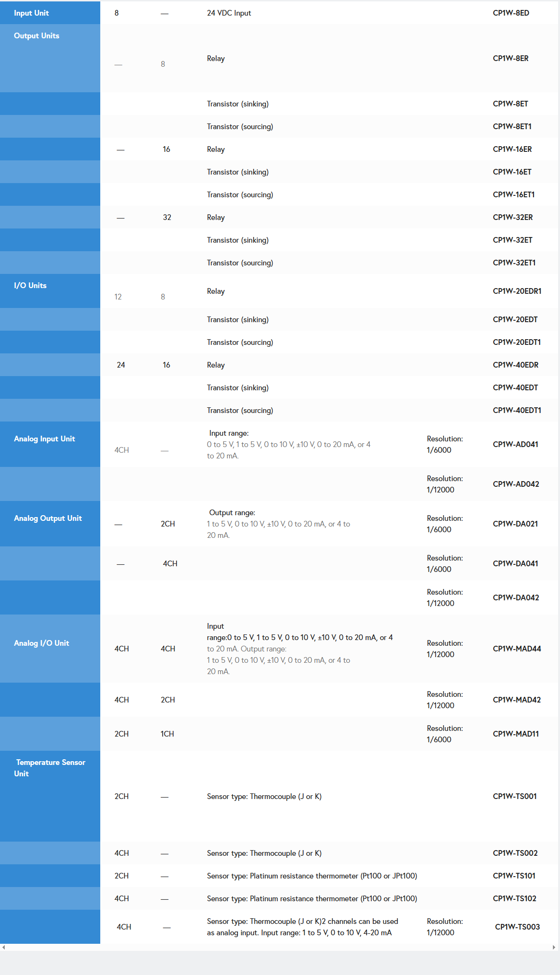Click the 24 inputs cell

[121, 365]
